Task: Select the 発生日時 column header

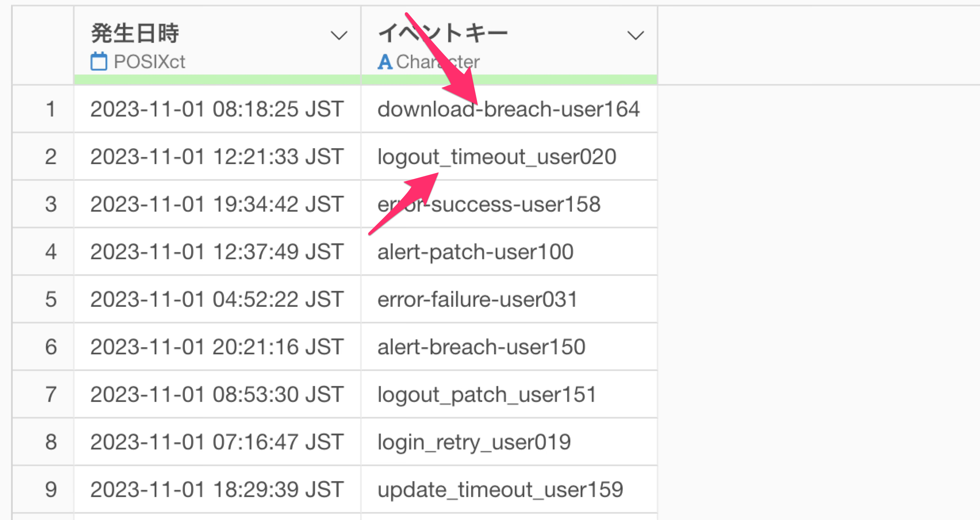Action: [x=135, y=33]
